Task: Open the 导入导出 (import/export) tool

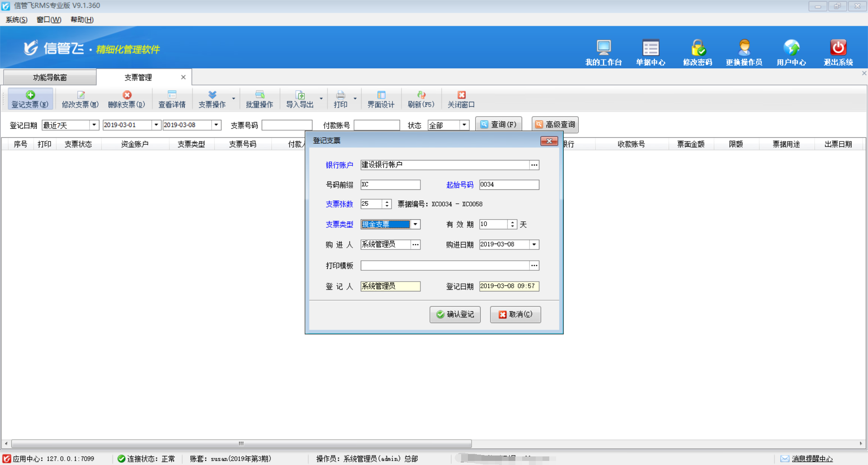Action: 301,99
